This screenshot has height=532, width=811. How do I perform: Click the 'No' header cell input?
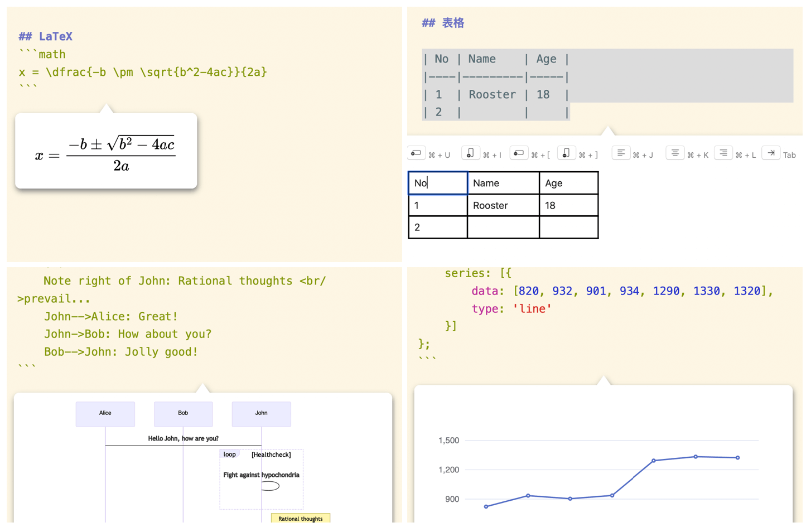[x=438, y=183]
